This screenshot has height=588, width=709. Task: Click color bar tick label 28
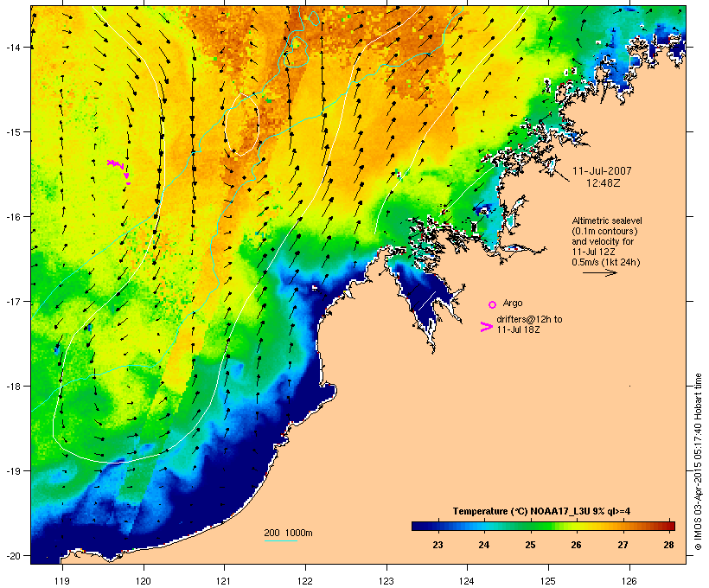[x=668, y=545]
